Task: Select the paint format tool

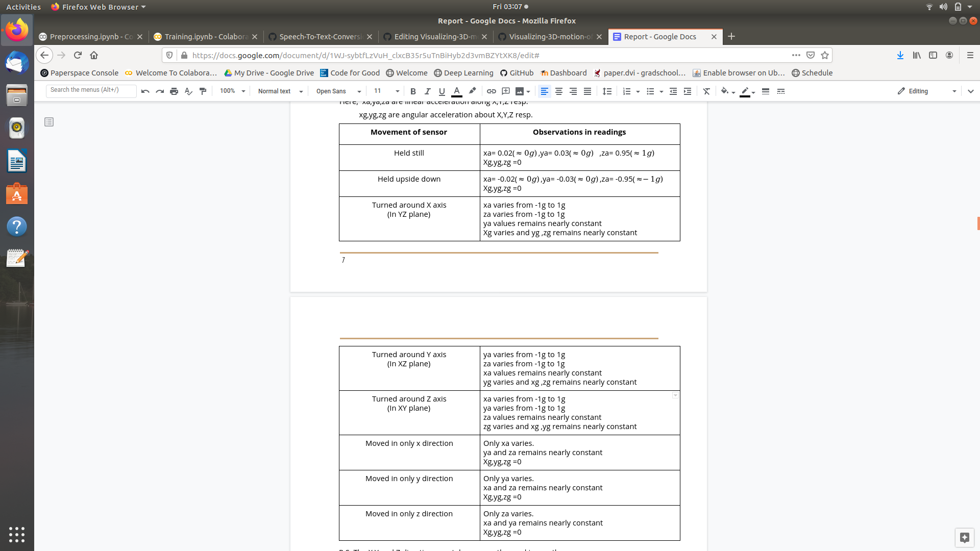Action: point(203,91)
